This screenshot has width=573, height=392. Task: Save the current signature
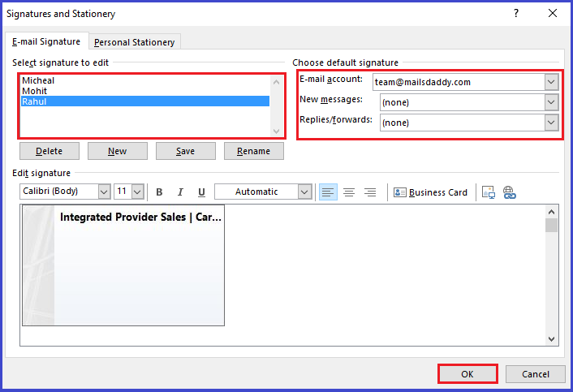[x=185, y=151]
